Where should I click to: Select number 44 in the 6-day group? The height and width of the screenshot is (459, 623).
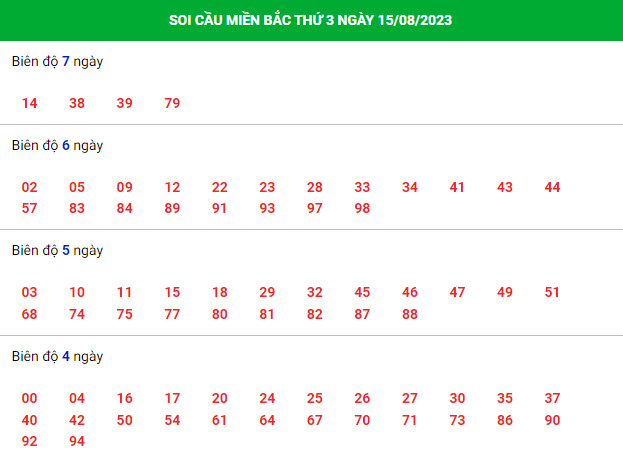point(552,187)
